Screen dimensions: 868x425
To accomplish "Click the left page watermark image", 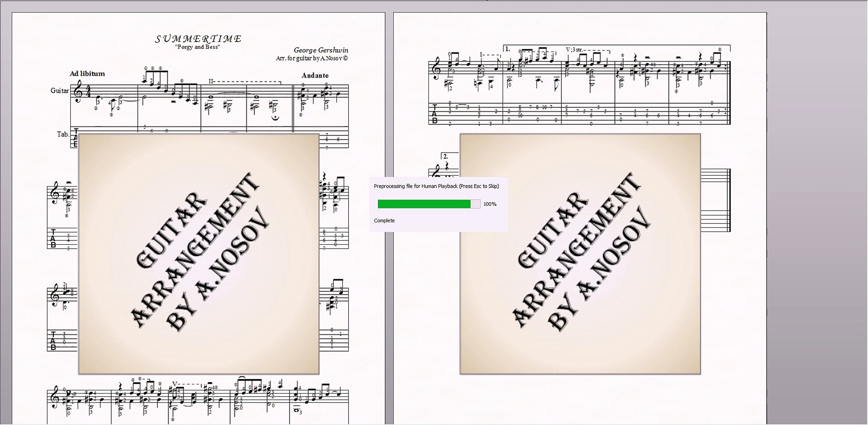I will pyautogui.click(x=199, y=254).
